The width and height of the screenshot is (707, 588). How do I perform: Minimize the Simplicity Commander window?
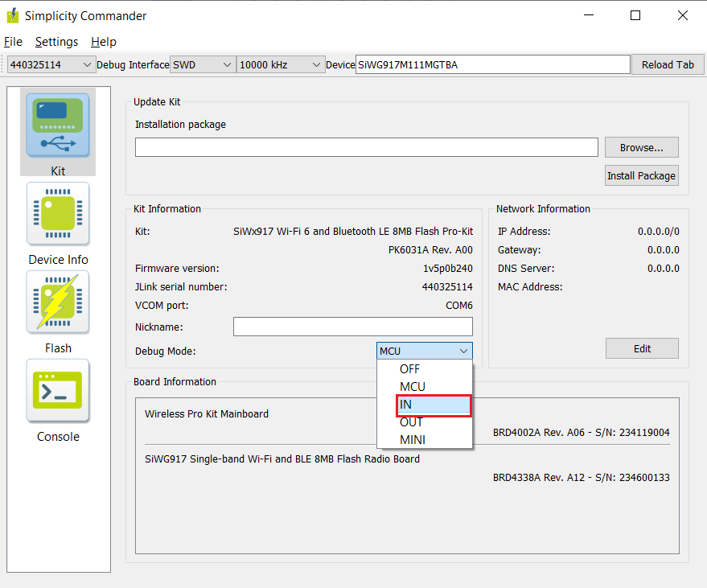[589, 15]
